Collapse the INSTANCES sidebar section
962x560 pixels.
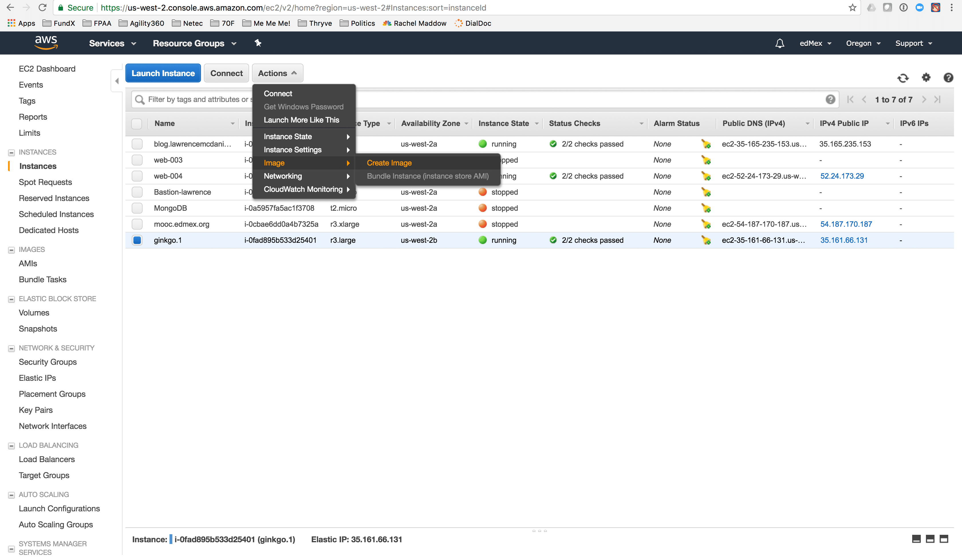pos(11,153)
